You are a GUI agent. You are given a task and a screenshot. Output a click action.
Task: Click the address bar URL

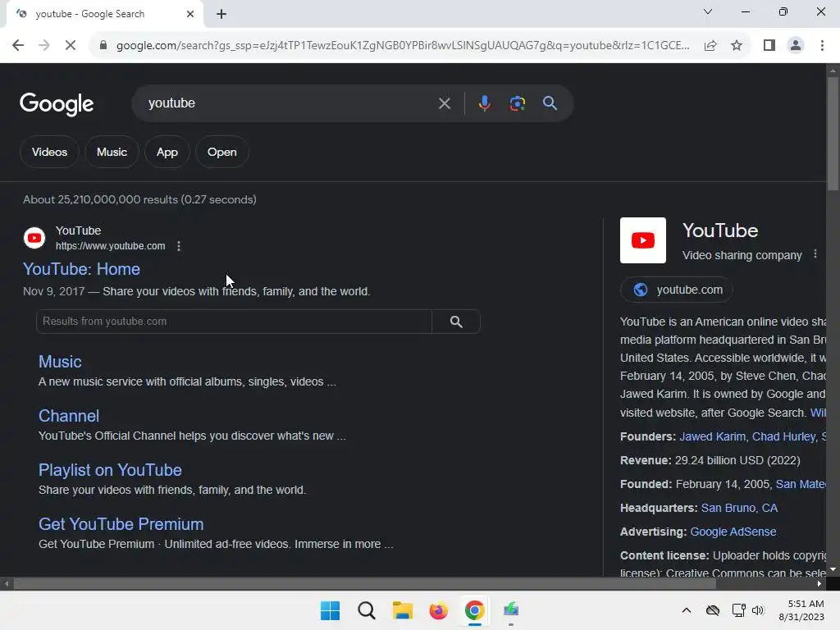403,46
